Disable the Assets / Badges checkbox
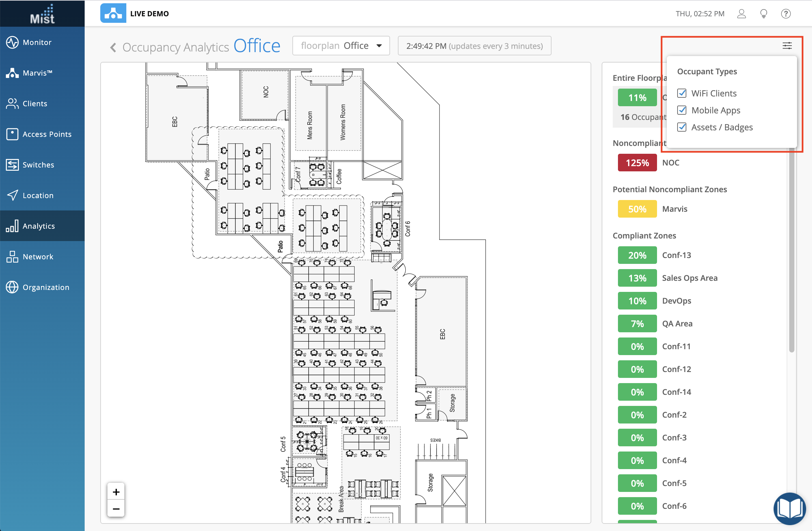The image size is (812, 531). (x=682, y=127)
